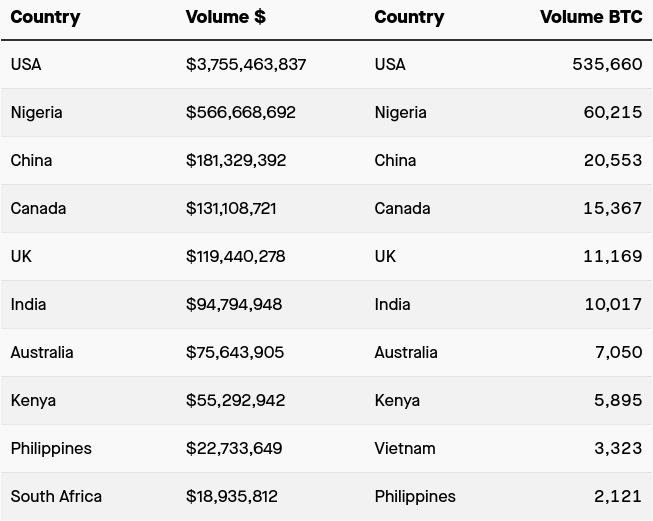Select the $22,733,649 Philippines volume
Image resolution: width=653 pixels, height=521 pixels.
coord(234,448)
